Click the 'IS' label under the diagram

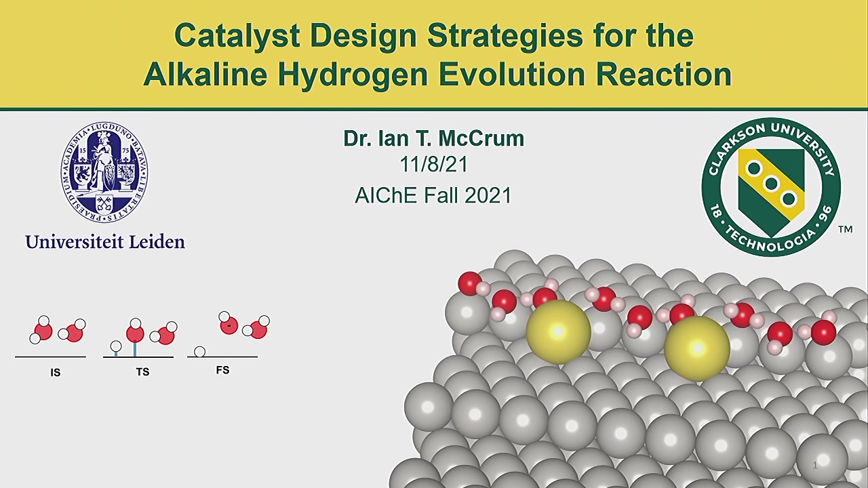pos(56,372)
